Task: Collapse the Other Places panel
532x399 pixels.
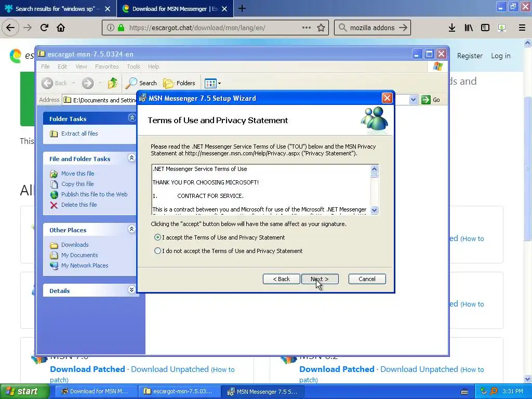Action: tap(131, 229)
